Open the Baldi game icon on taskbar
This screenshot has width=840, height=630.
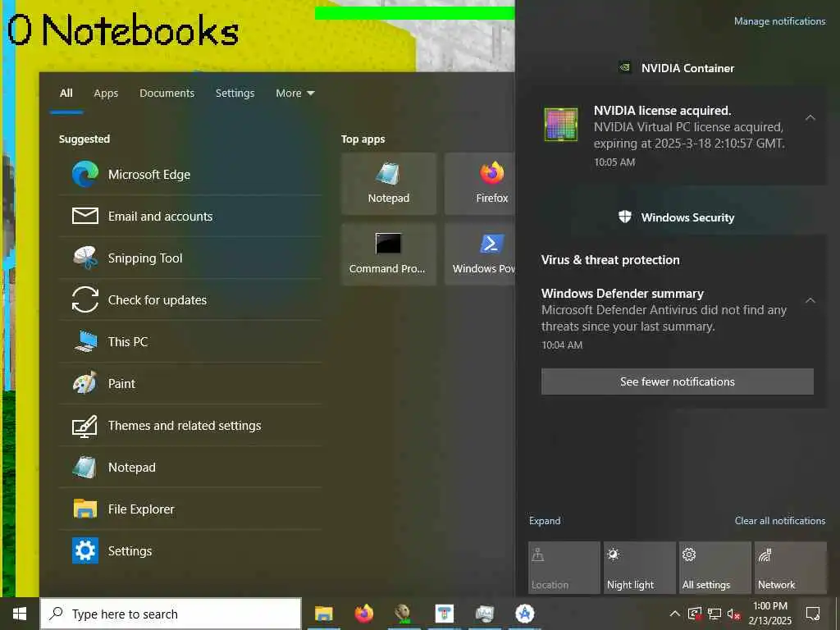pyautogui.click(x=404, y=614)
